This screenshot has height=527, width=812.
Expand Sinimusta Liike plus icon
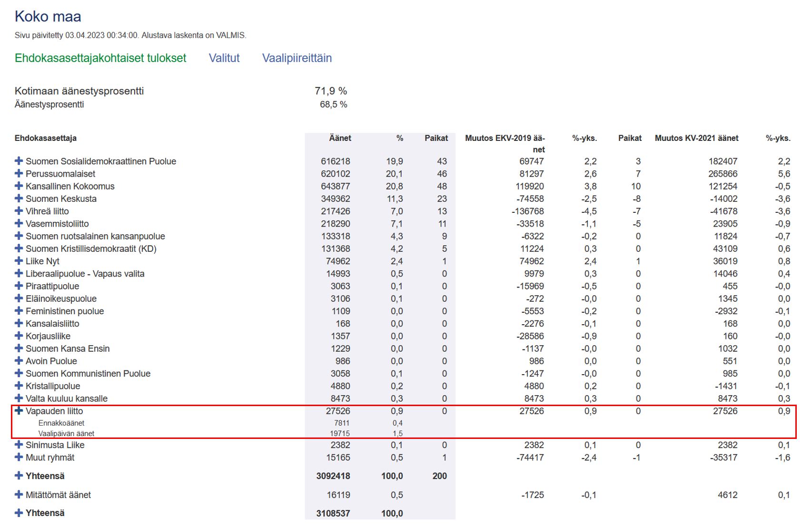pos(19,445)
